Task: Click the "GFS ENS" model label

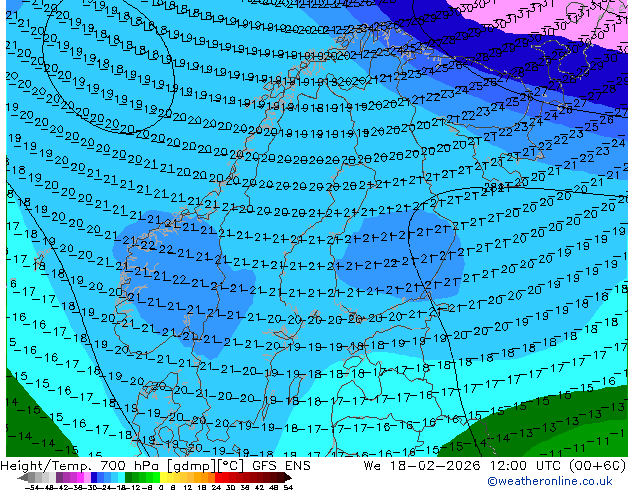Action: pos(281,466)
